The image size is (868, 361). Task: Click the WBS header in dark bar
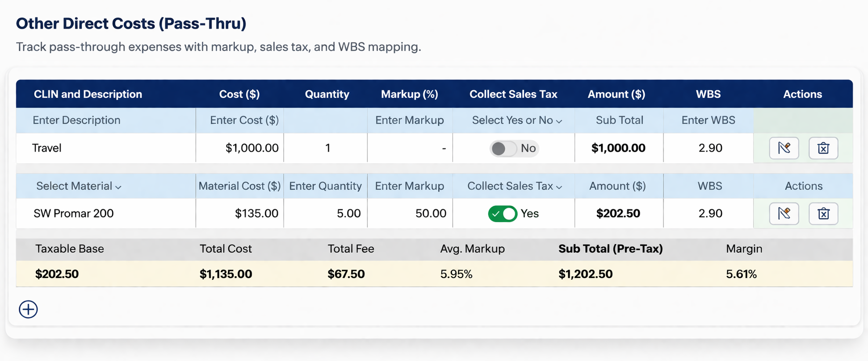[708, 94]
